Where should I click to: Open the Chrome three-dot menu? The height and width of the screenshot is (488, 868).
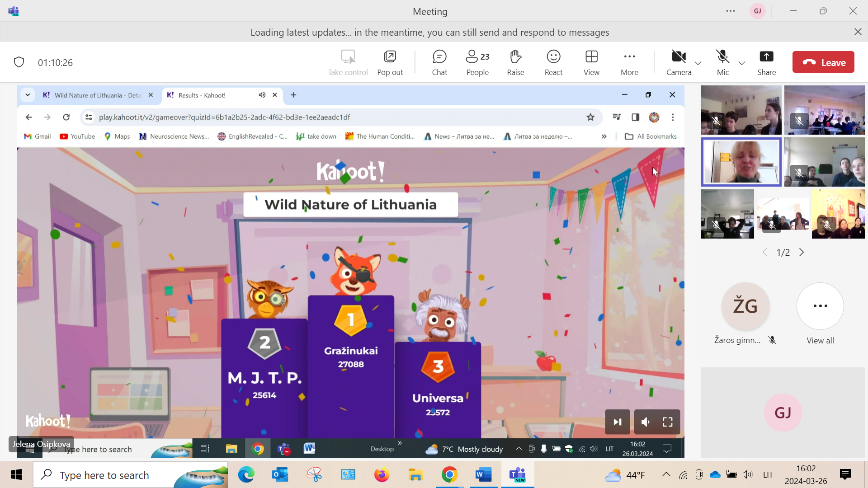(673, 117)
